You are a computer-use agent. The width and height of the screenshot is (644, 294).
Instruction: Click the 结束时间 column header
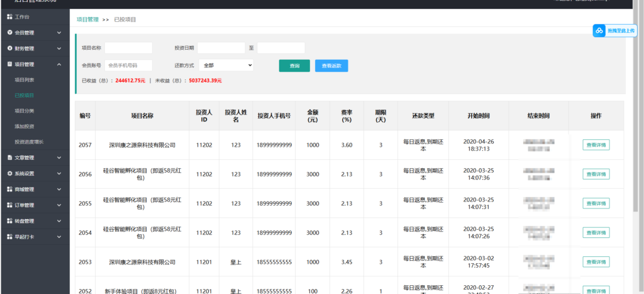coord(538,116)
